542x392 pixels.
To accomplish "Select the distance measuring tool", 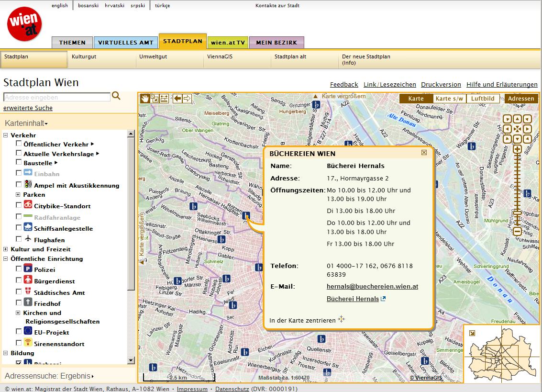I will point(164,98).
